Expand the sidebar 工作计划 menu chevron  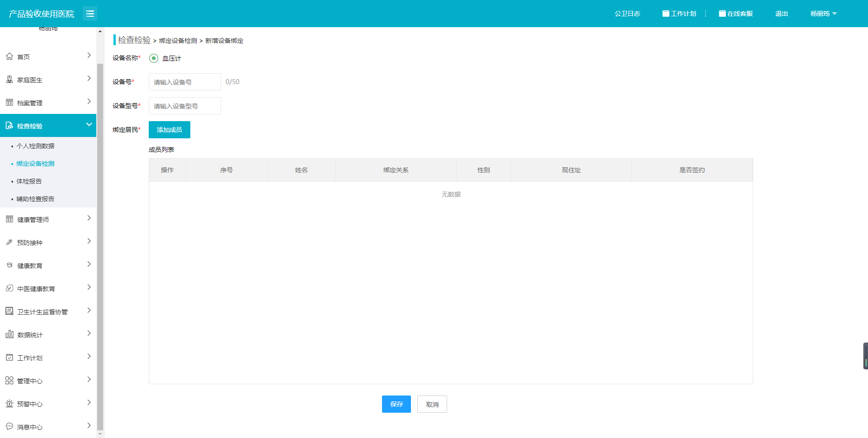(89, 357)
